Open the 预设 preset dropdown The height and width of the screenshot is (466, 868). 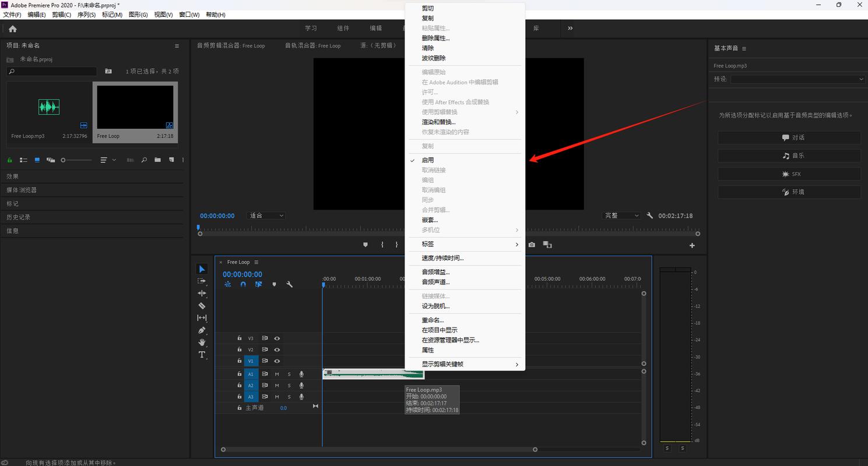[798, 79]
